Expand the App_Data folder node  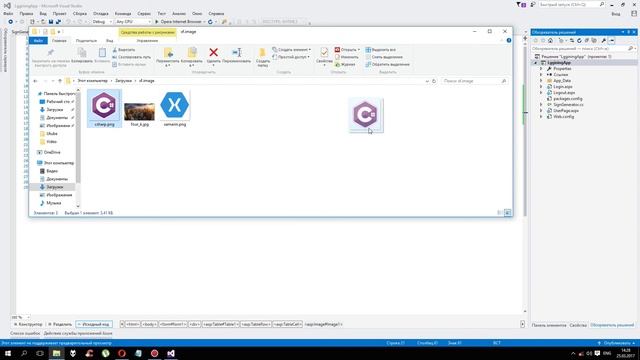click(x=541, y=81)
